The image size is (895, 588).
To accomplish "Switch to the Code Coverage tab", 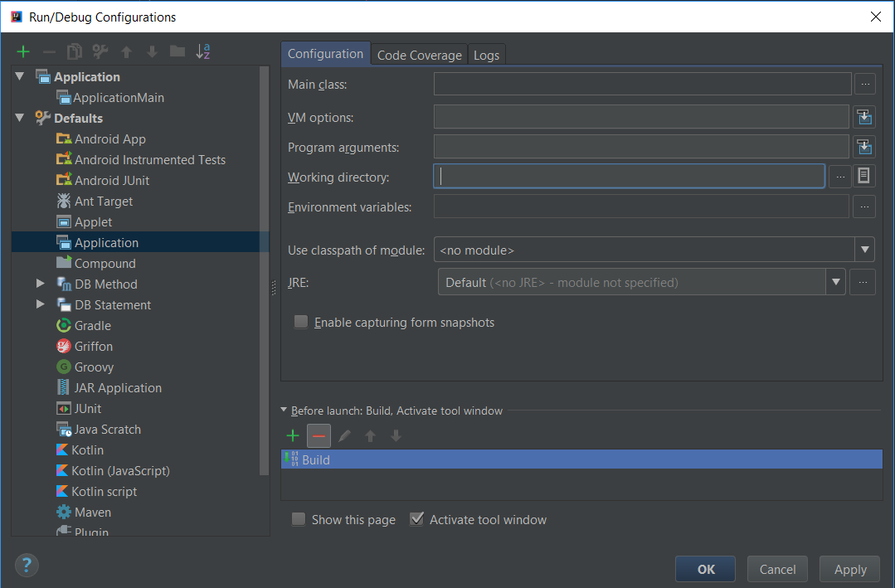I will (419, 55).
